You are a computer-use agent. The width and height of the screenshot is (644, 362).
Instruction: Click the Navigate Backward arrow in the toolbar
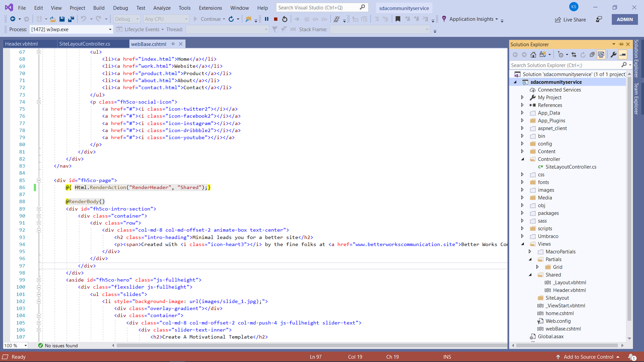[x=13, y=19]
